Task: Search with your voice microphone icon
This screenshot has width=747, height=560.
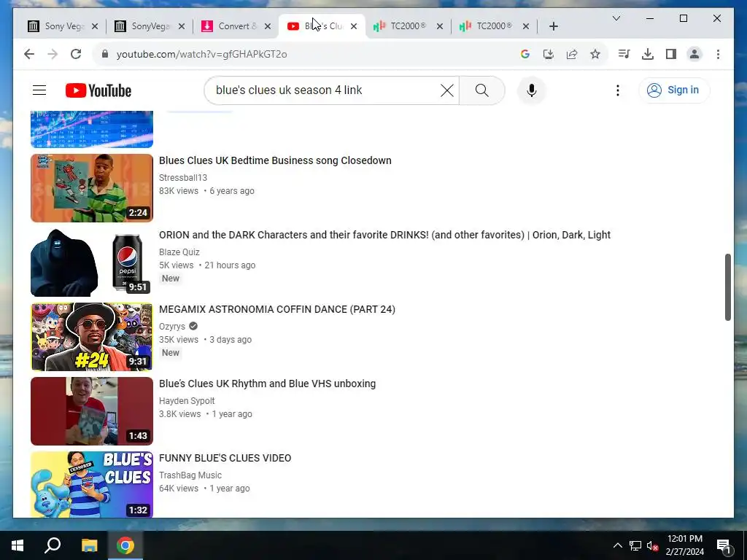Action: [x=532, y=90]
